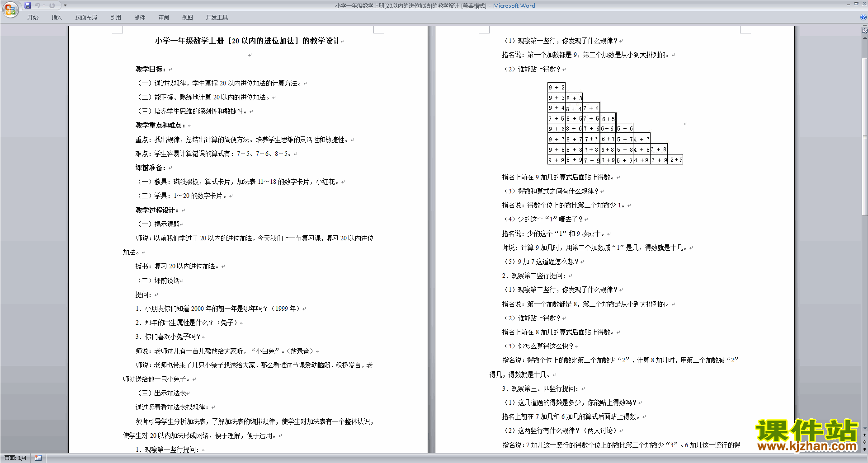The width and height of the screenshot is (868, 463).
Task: Click the blue Help question mark icon
Action: point(863,17)
